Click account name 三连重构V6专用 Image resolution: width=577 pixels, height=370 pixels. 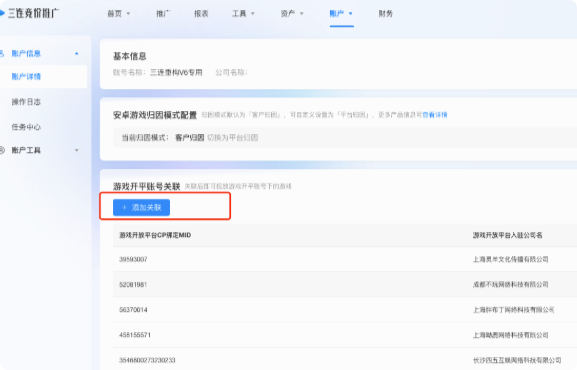pyautogui.click(x=176, y=73)
